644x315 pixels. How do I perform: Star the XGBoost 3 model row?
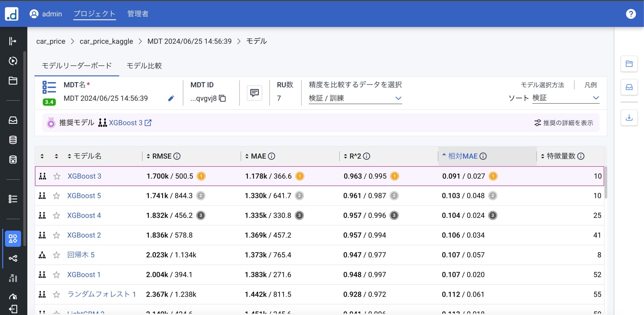pyautogui.click(x=57, y=176)
